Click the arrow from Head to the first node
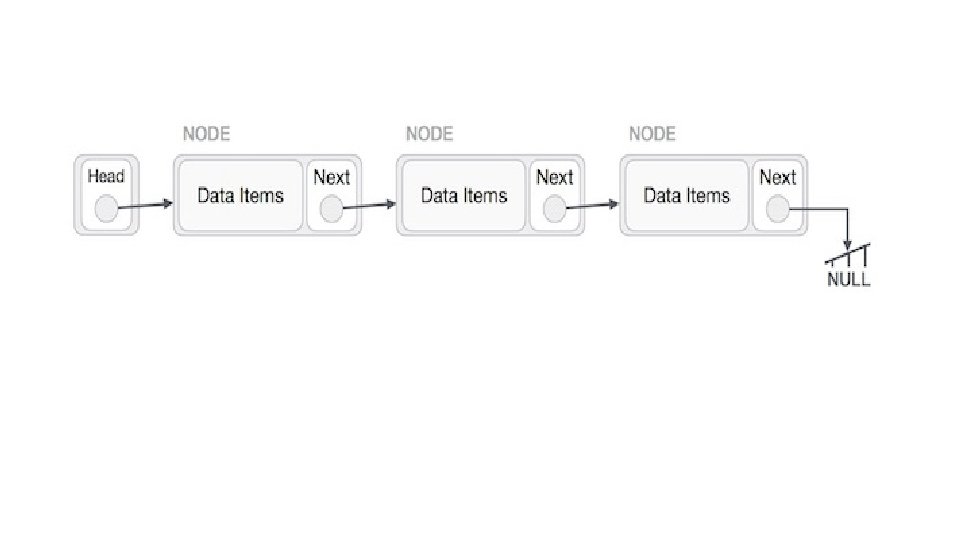Viewport: 964px width, 539px height. point(145,207)
